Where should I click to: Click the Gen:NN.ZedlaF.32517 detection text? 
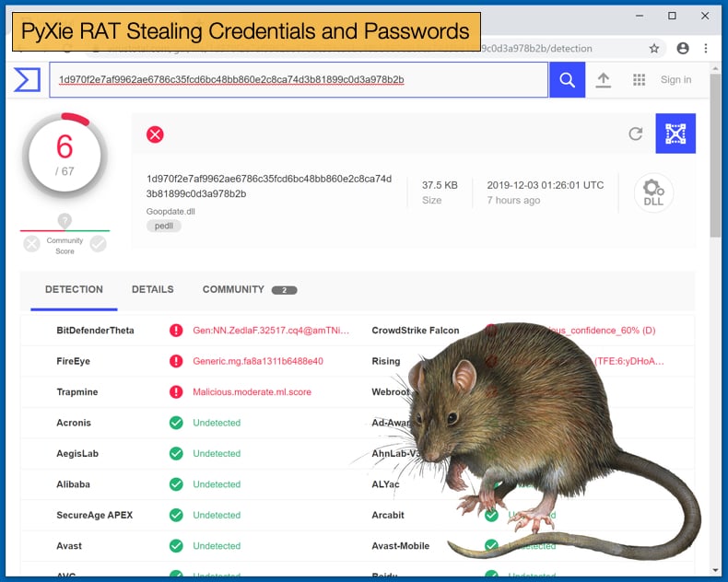pos(271,331)
